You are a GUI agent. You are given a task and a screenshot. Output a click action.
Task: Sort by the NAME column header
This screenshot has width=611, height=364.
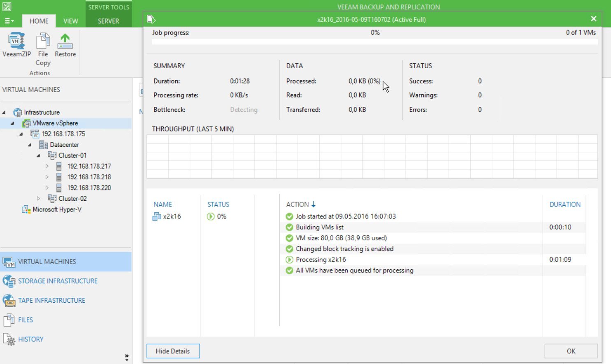163,204
